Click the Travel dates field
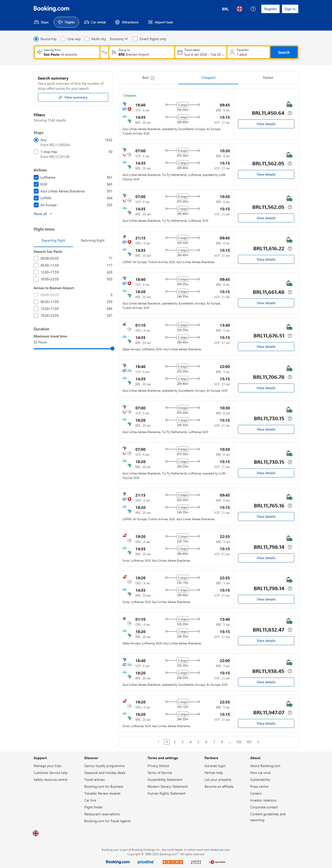Screen dimensions: 332x868 pos(201,52)
